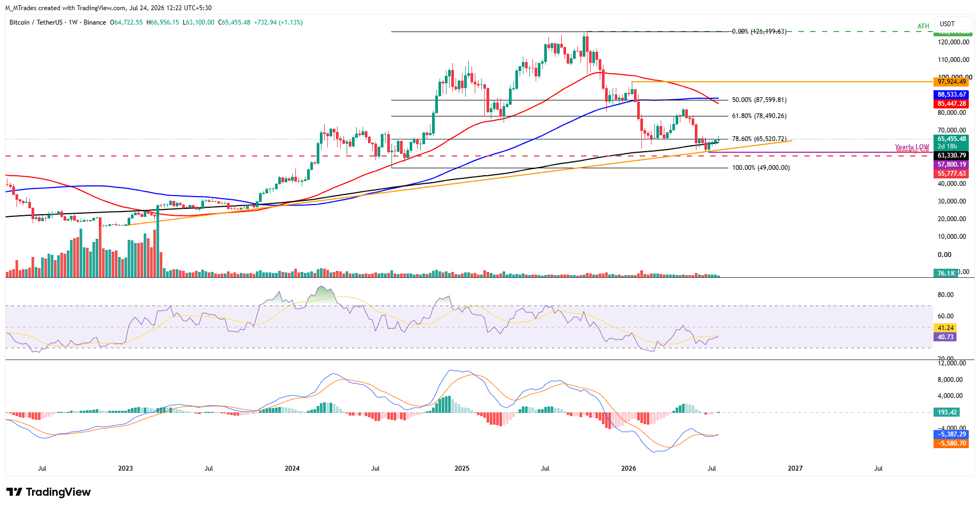This screenshot has height=508, width=980.
Task: Click the TradingView logo at the bottom
Action: (49, 492)
